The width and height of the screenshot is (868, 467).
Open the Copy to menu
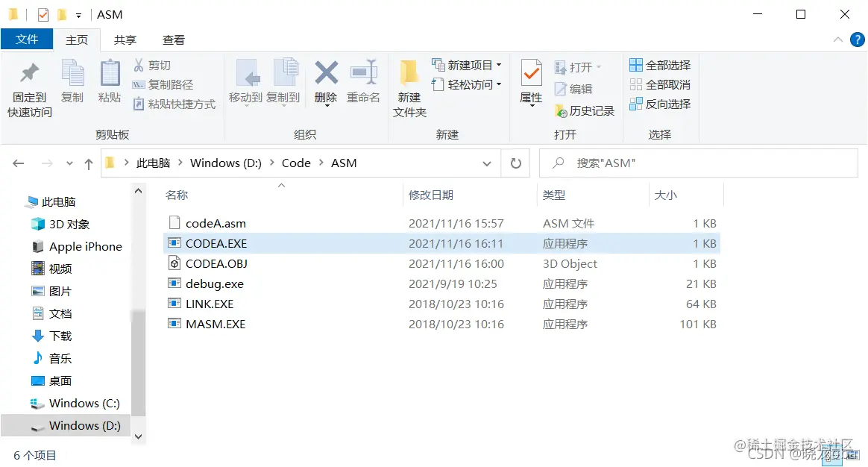pyautogui.click(x=283, y=82)
